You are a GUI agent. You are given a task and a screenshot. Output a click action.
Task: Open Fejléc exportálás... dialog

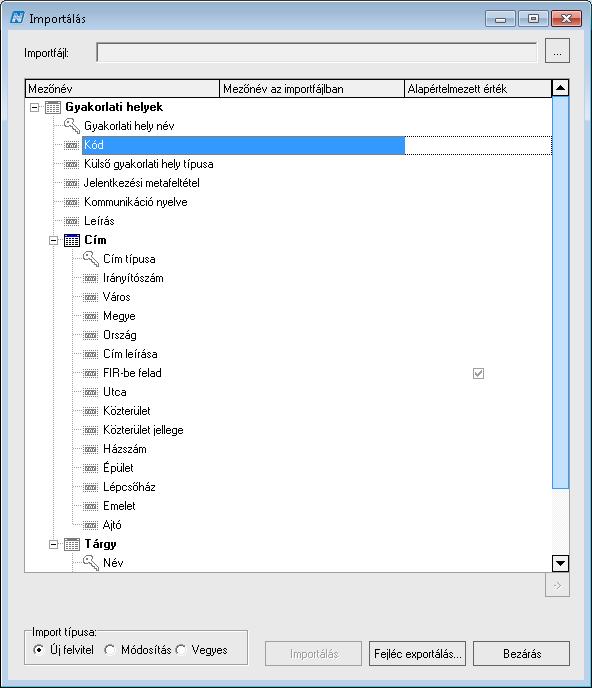point(417,654)
